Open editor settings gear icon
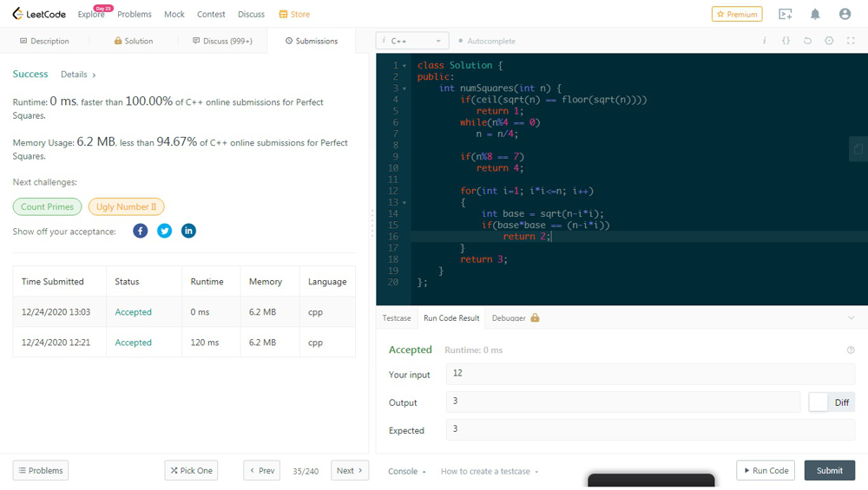This screenshot has height=490, width=868. point(829,41)
